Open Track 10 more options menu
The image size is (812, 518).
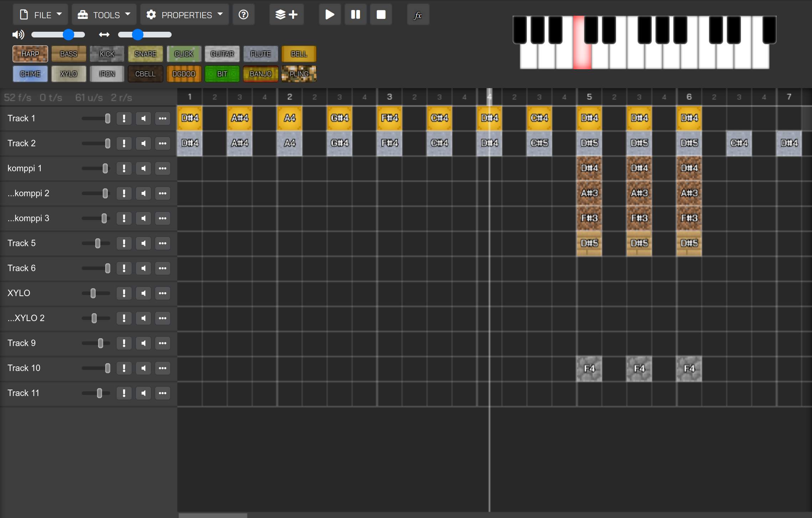[x=163, y=368]
